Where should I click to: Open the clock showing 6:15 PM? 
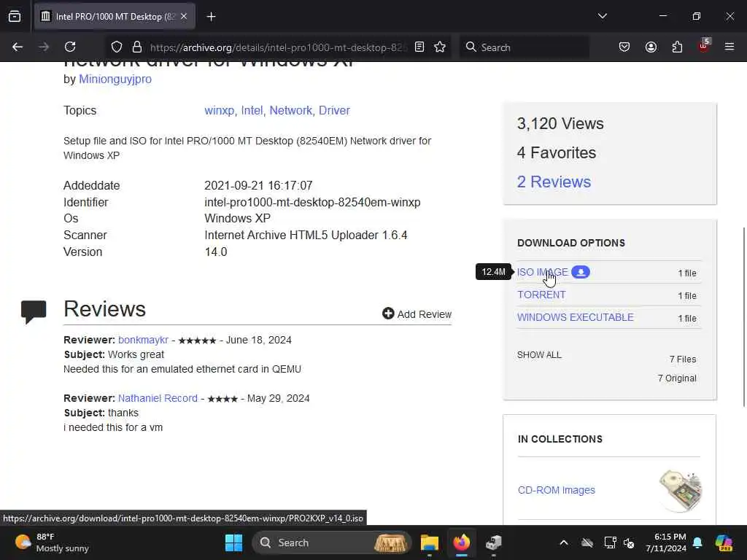click(665, 542)
